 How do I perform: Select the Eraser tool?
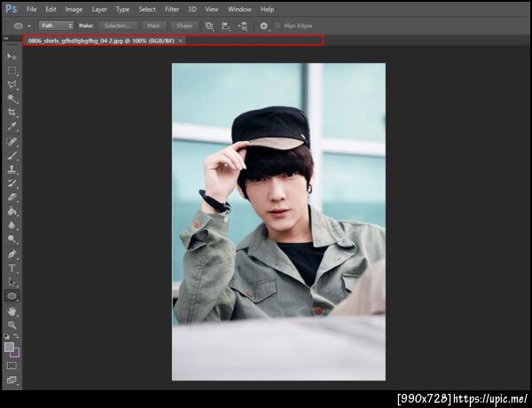[x=12, y=197]
